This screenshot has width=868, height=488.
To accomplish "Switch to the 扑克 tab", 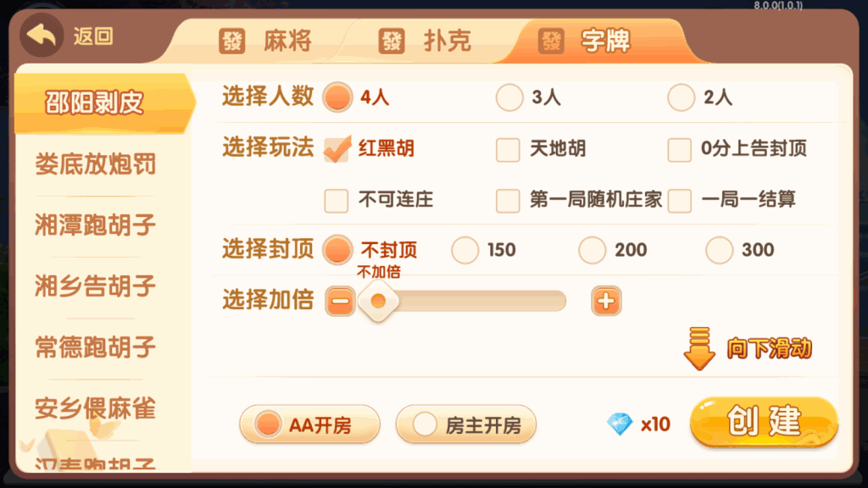I will (x=427, y=40).
